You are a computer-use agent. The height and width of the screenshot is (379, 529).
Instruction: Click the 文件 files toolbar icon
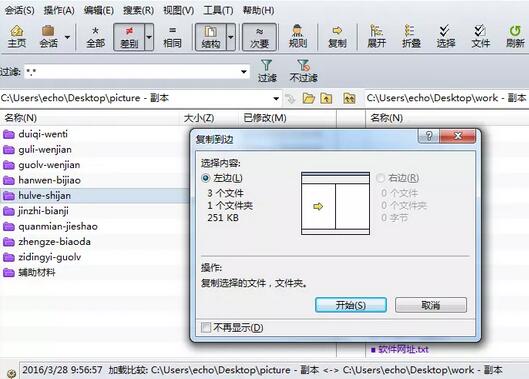click(480, 36)
